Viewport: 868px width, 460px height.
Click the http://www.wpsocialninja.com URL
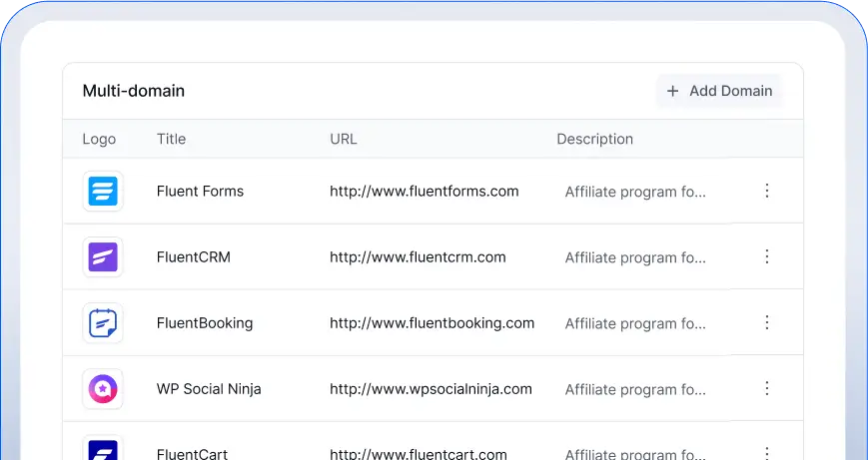pos(431,389)
